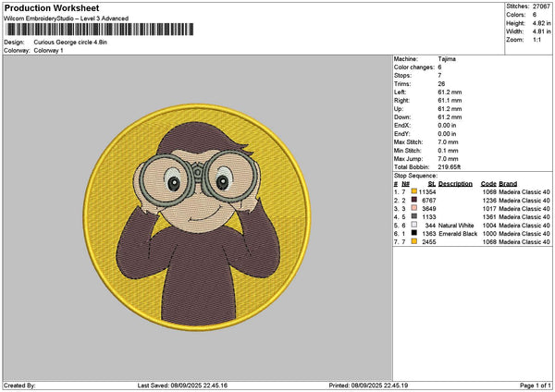
Task: Click the 'Description' column header
Action: 455,184
